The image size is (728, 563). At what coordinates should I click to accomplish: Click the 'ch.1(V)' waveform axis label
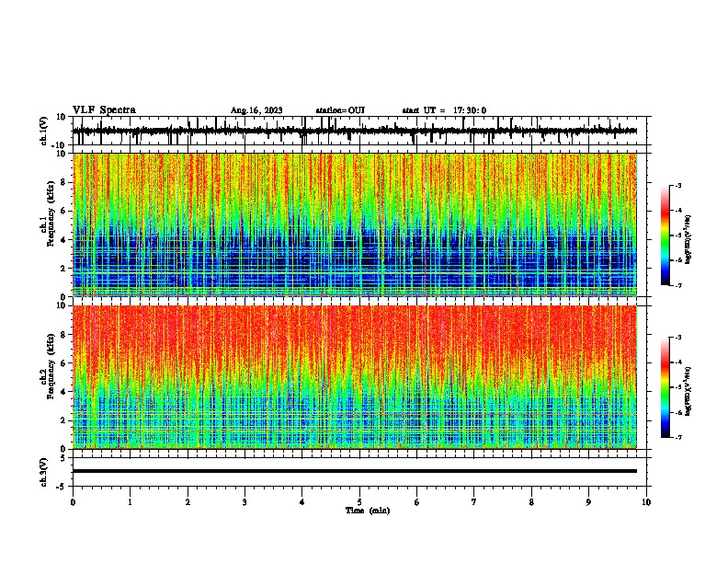(x=44, y=131)
